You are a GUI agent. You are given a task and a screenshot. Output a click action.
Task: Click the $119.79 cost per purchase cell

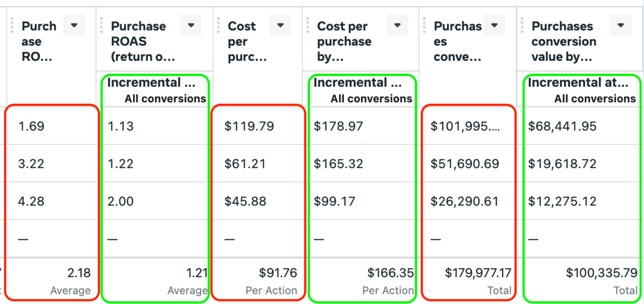249,126
